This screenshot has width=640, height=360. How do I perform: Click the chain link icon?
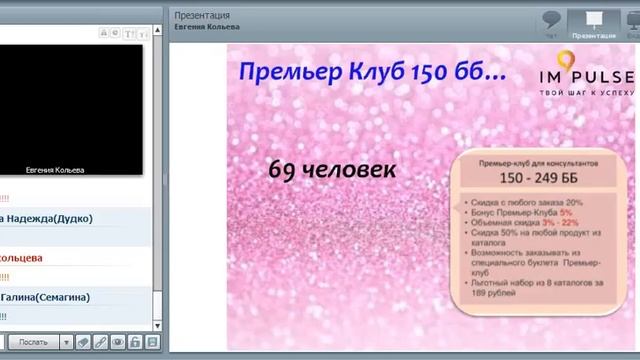(100, 342)
